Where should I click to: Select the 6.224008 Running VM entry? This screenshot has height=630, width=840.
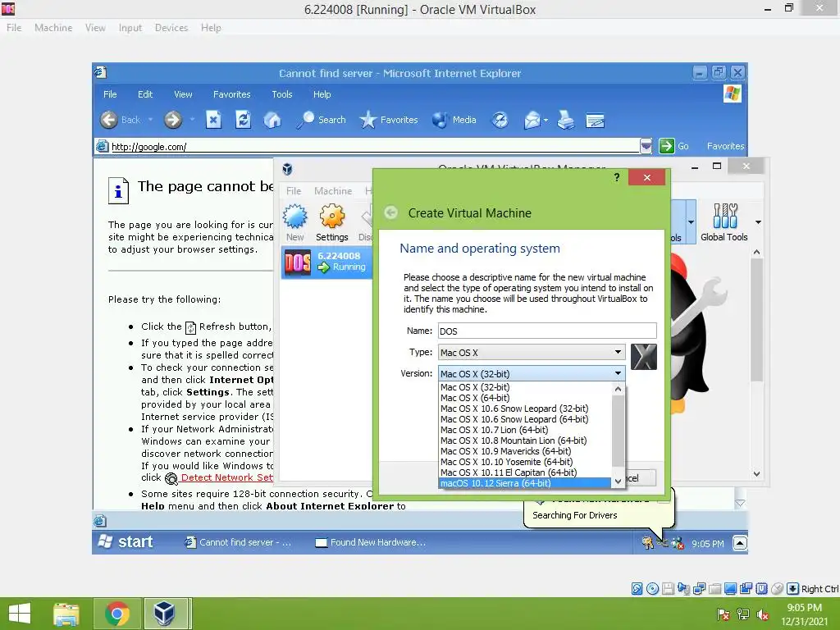tap(326, 262)
